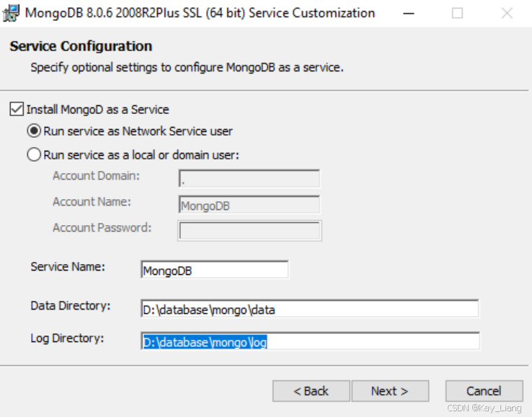The width and height of the screenshot is (532, 417).
Task: Click the Account Name label
Action: tap(92, 202)
